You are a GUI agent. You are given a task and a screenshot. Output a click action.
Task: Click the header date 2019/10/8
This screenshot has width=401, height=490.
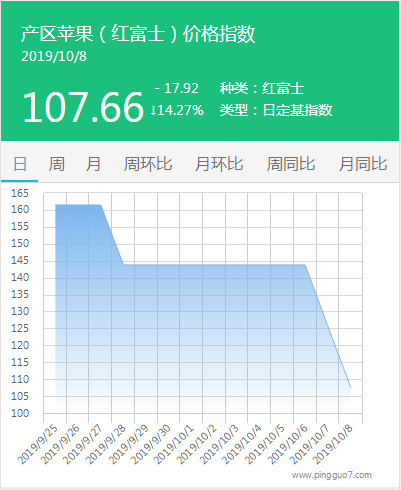[x=54, y=56]
